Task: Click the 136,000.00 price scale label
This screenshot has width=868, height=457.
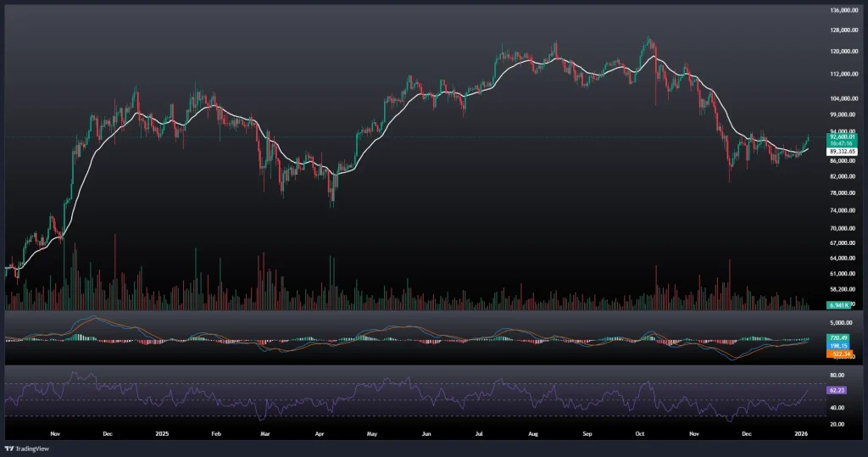Action: [843, 10]
